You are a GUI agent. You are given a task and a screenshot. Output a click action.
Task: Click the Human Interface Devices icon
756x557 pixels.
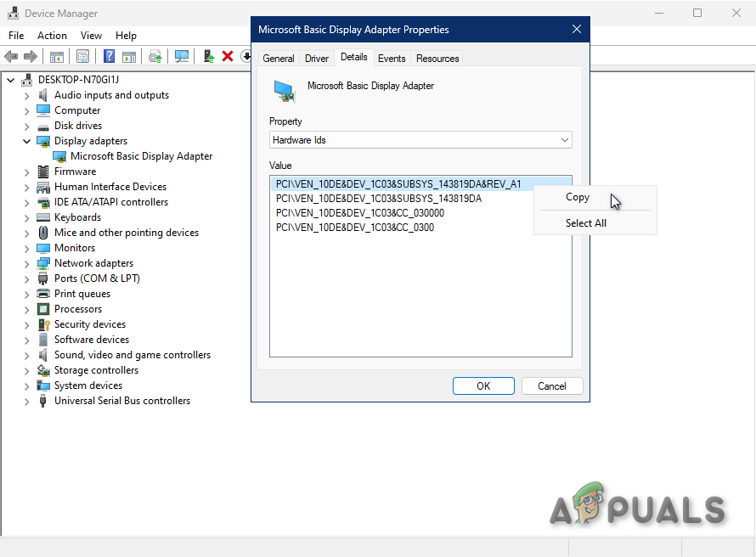click(43, 187)
